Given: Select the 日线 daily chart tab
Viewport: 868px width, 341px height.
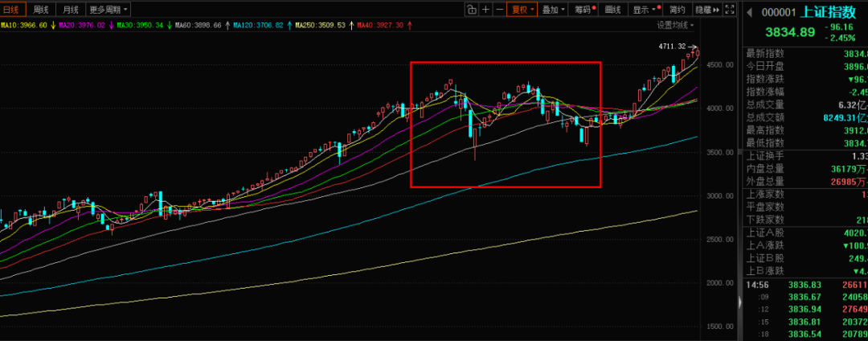Looking at the screenshot, I should 14,10.
